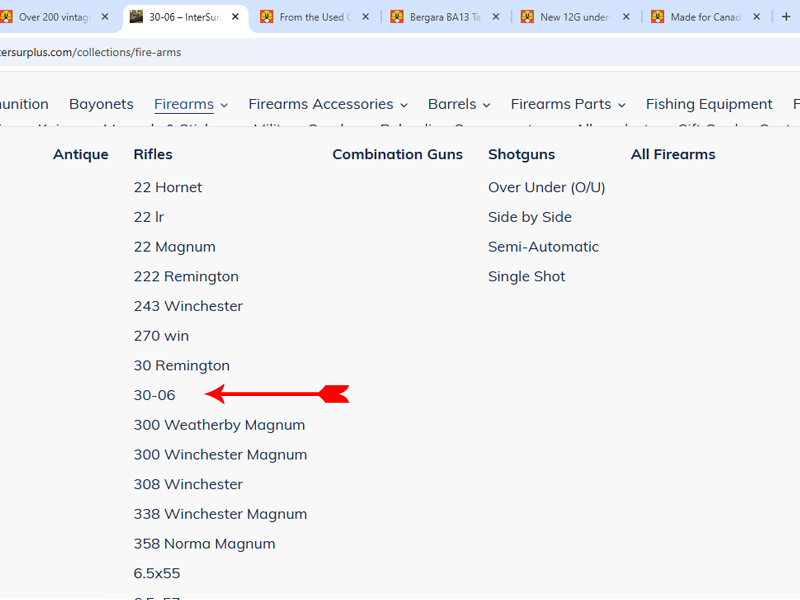Switch to the 'Bergara BA13' tab
Viewport: 800px width, 600px height.
(x=445, y=17)
